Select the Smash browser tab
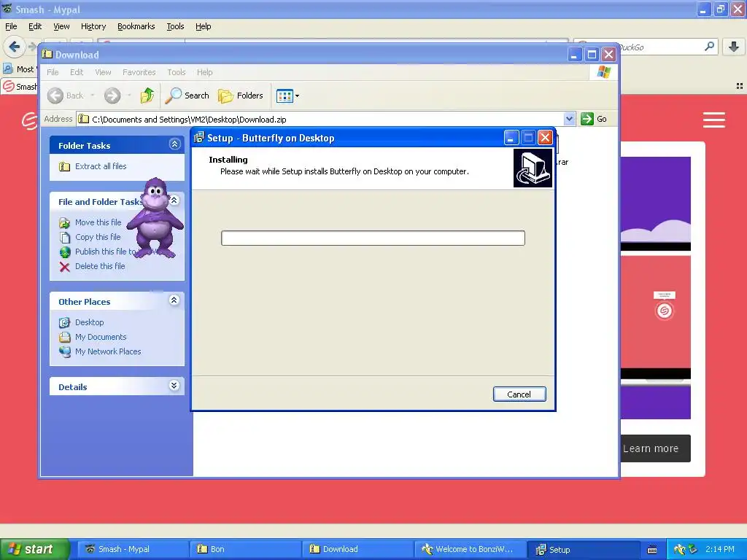 pyautogui.click(x=20, y=87)
